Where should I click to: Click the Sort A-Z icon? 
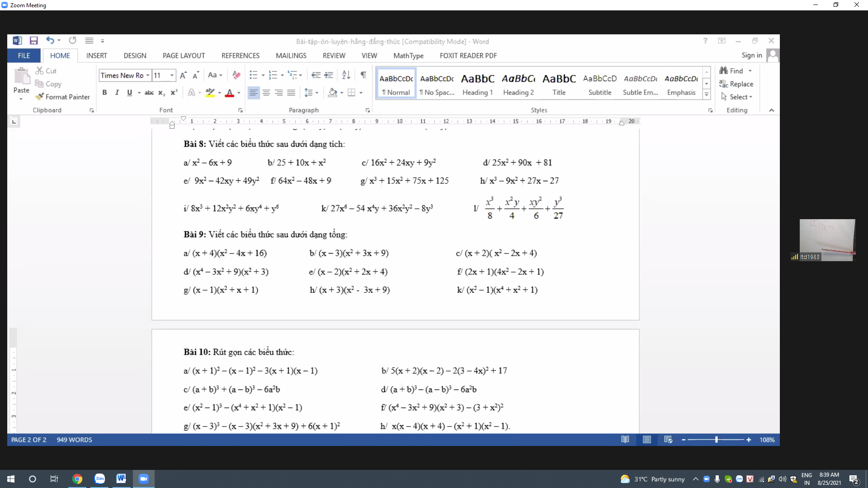point(346,75)
